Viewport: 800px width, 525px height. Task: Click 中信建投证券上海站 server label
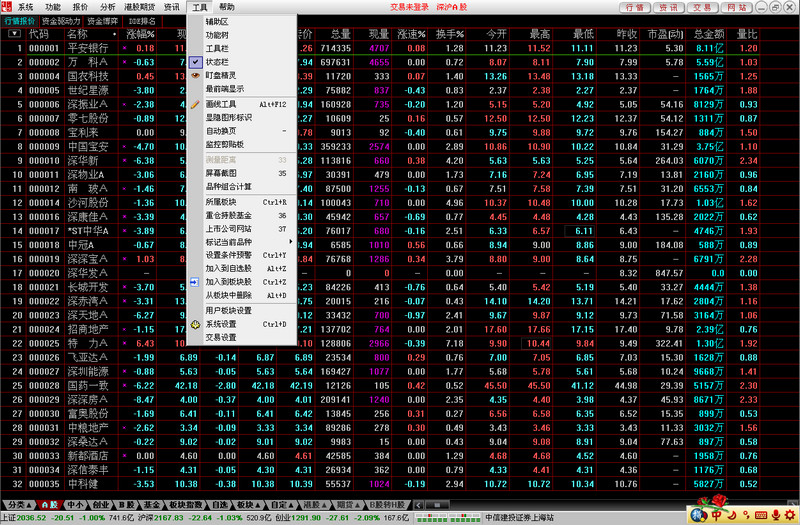[x=519, y=518]
